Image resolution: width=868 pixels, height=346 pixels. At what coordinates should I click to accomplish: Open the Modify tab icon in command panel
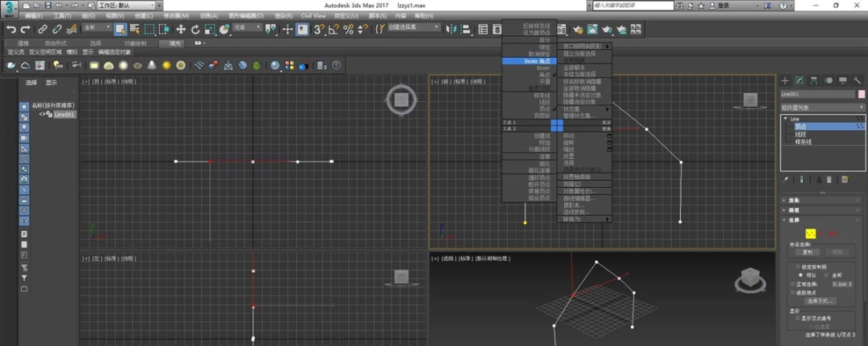coord(800,81)
